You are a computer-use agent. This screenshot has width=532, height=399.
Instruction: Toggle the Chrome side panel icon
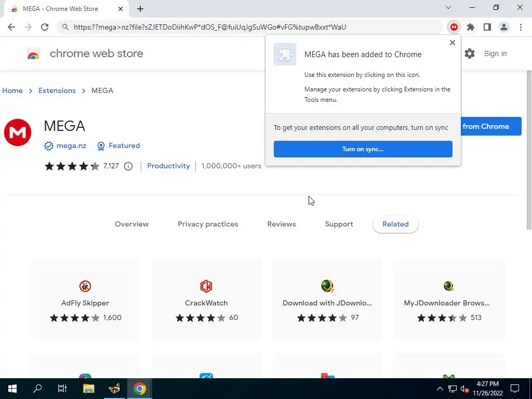tap(487, 27)
